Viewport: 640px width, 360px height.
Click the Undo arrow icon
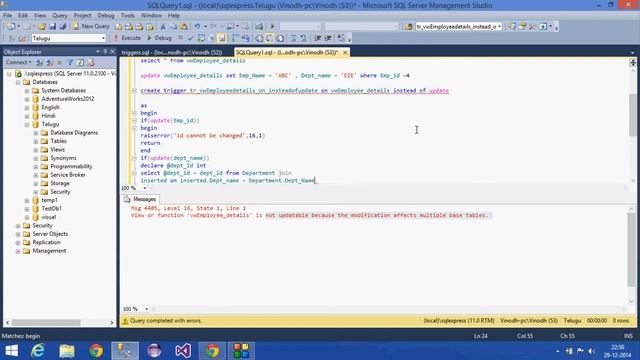pyautogui.click(x=197, y=27)
